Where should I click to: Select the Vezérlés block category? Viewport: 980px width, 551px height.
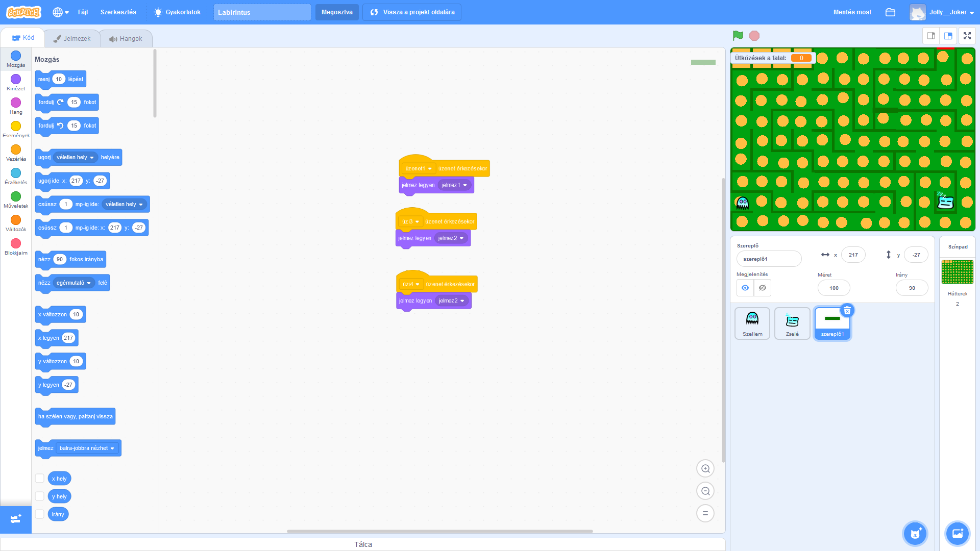pyautogui.click(x=16, y=151)
